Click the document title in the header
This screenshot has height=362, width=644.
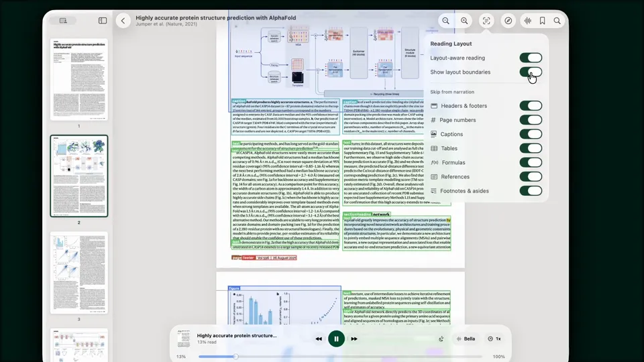click(215, 18)
